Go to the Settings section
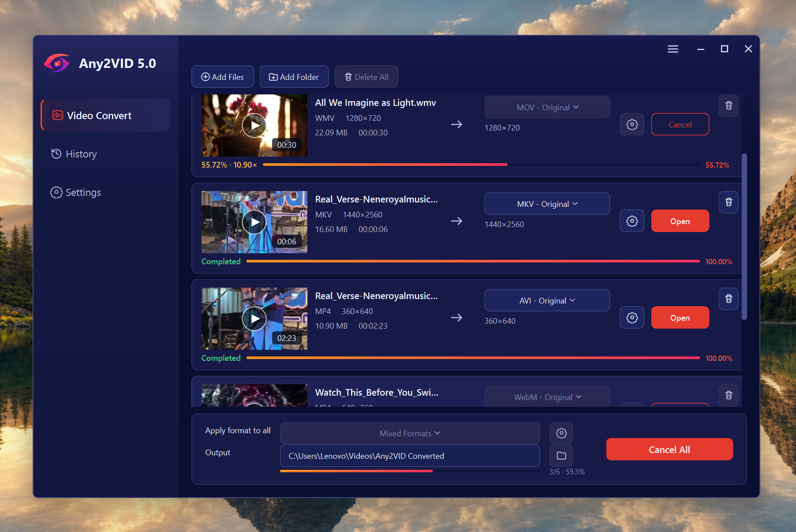Screen dimensions: 796x532 75,192
